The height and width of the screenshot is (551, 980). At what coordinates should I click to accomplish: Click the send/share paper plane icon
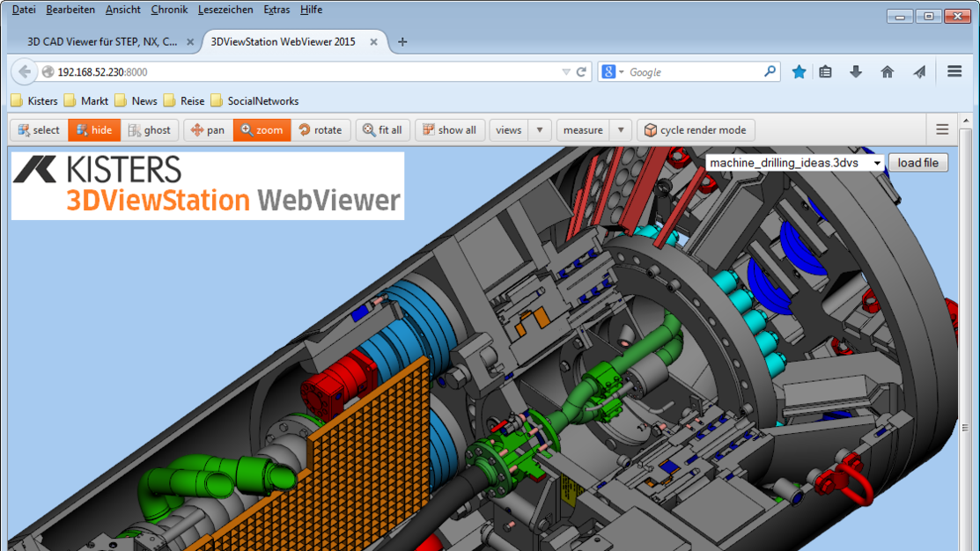919,72
